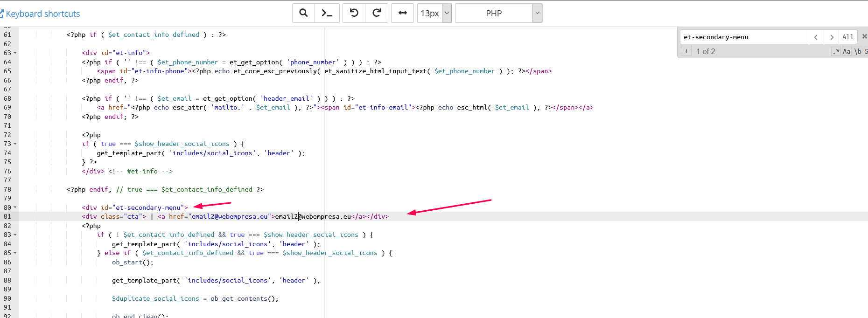
Task: Click '$et_contact_info_defined' on line 61
Action: point(154,35)
